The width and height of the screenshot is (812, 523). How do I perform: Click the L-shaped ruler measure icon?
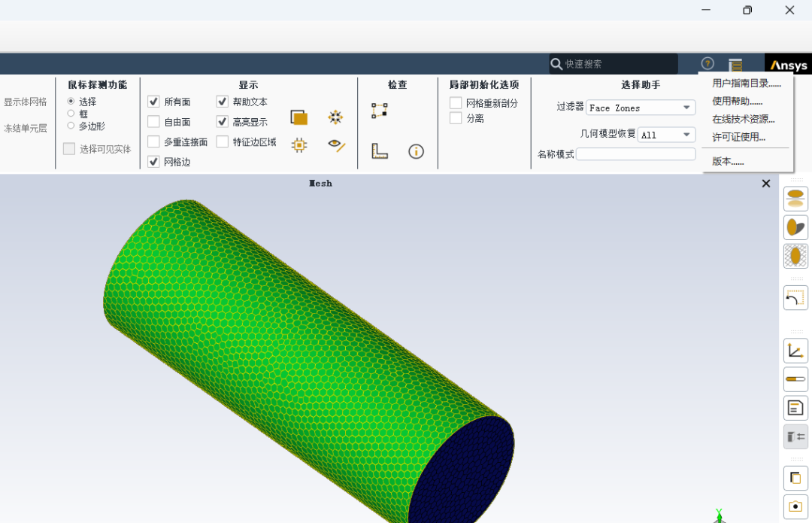tap(380, 151)
